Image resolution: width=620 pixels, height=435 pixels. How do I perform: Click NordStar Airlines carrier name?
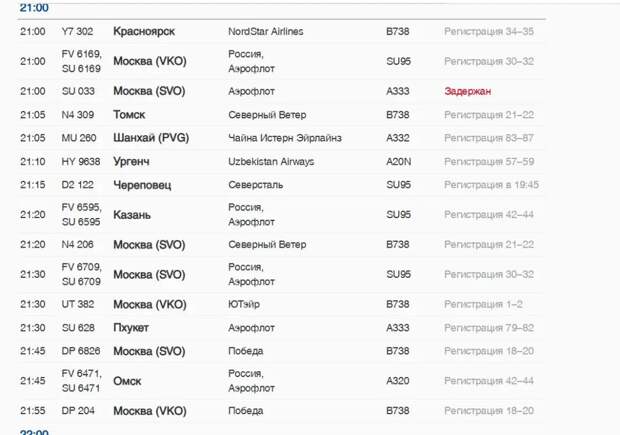(266, 31)
